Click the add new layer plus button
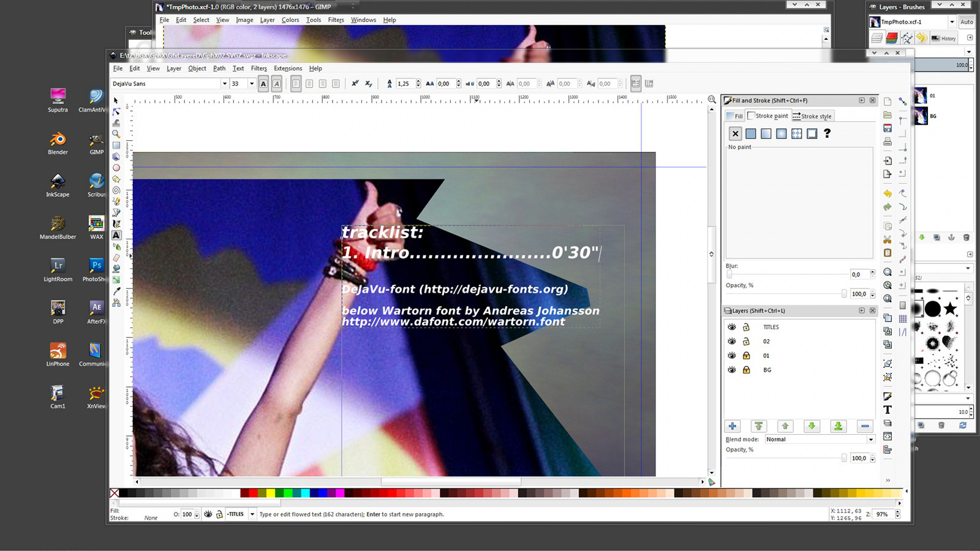 coord(733,425)
